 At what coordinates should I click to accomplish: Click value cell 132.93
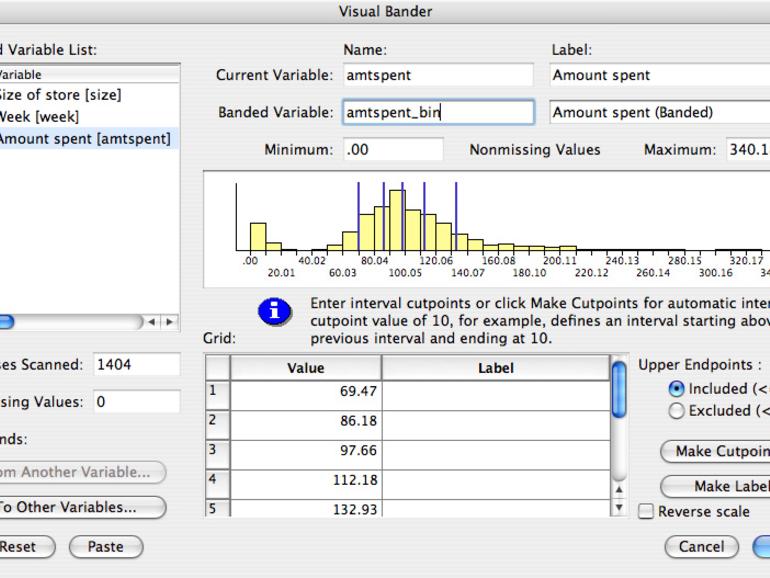306,509
